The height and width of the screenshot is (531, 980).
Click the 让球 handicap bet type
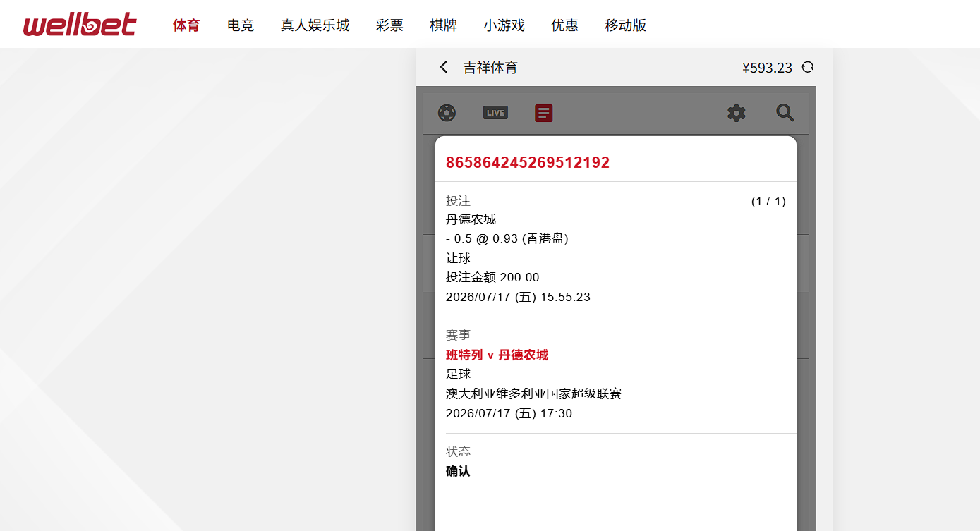[x=458, y=258]
